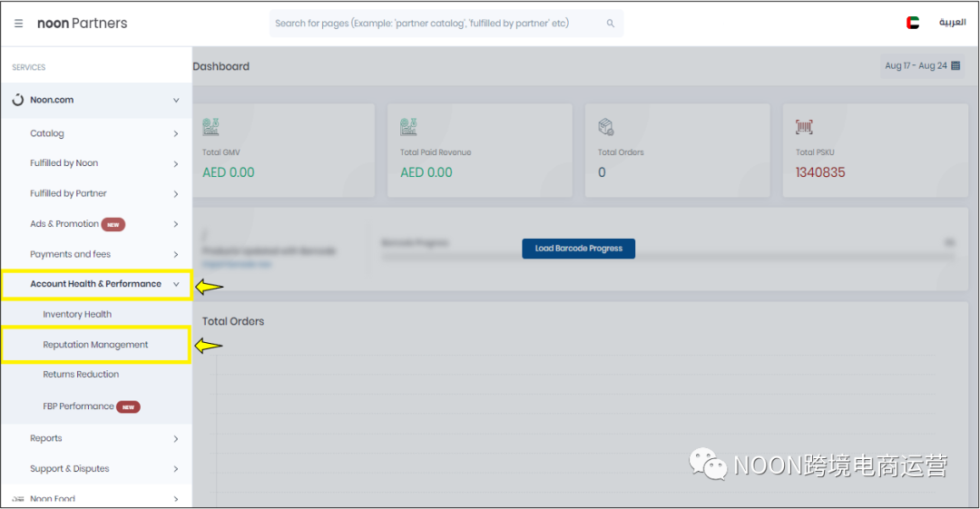
Task: Click Total GMV value AED 0.00
Action: 228,172
